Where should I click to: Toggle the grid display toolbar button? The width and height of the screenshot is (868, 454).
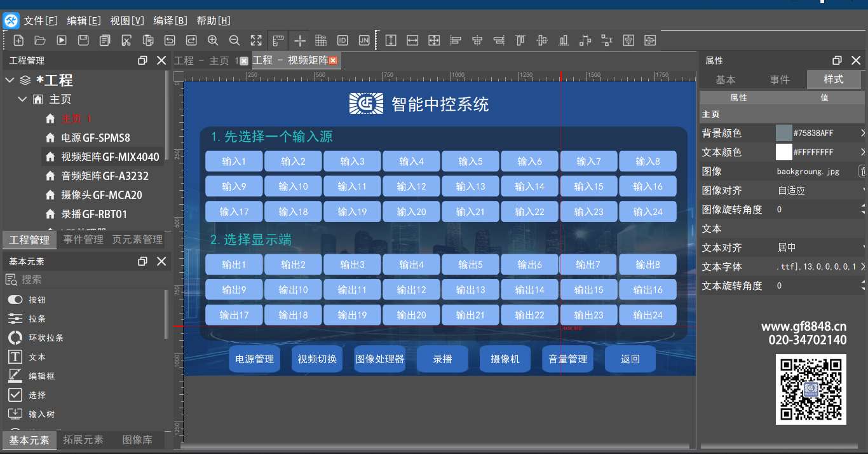(321, 41)
